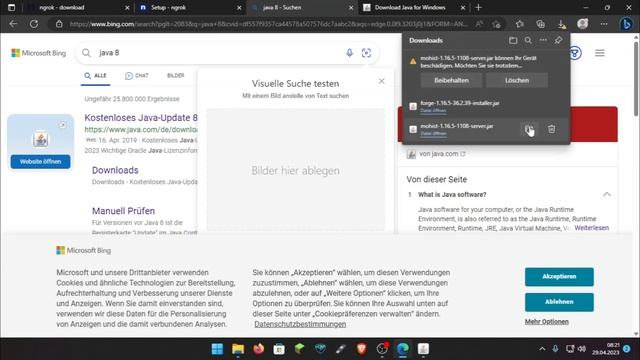Open the downloads folder from Downloads panel
Image resolution: width=640 pixels, height=360 pixels.
pyautogui.click(x=513, y=40)
